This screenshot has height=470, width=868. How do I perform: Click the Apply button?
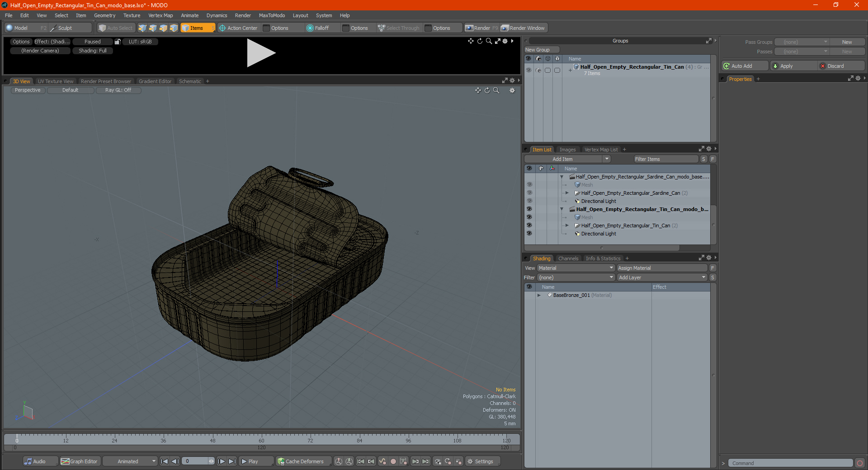(795, 66)
